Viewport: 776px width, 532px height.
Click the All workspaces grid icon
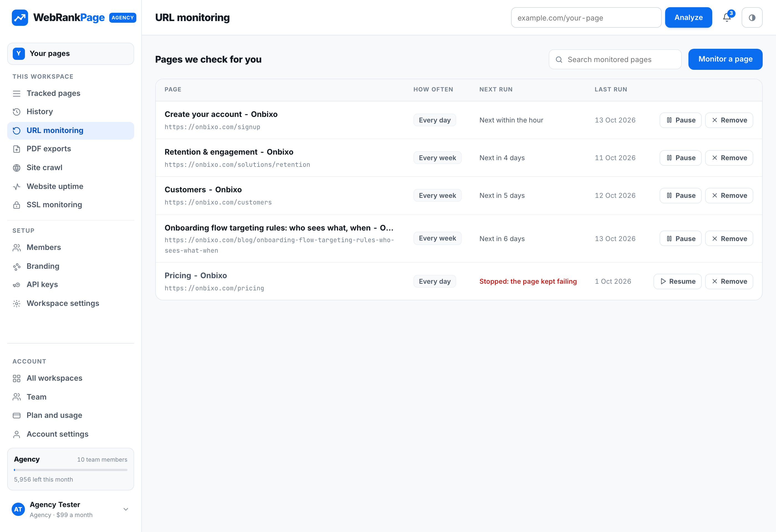point(17,378)
